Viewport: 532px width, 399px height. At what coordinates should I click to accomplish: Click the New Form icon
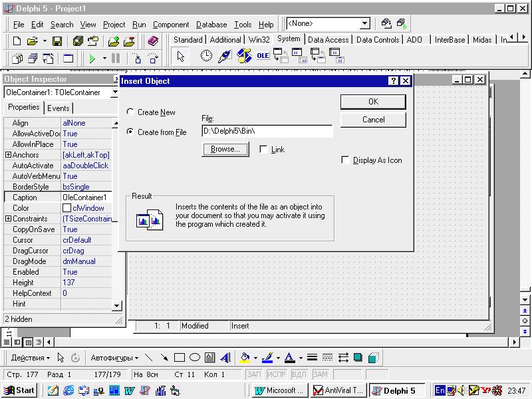pos(68,59)
